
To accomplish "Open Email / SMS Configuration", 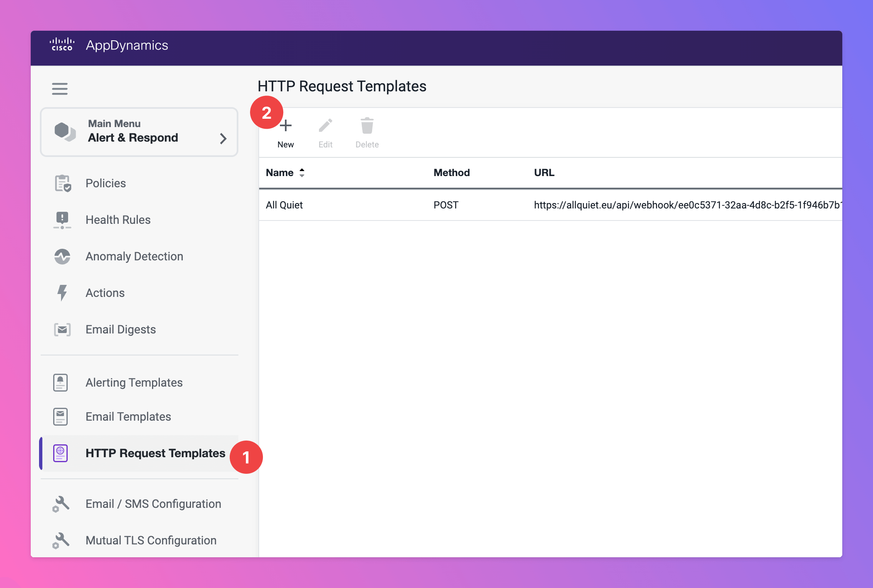I will [x=153, y=504].
